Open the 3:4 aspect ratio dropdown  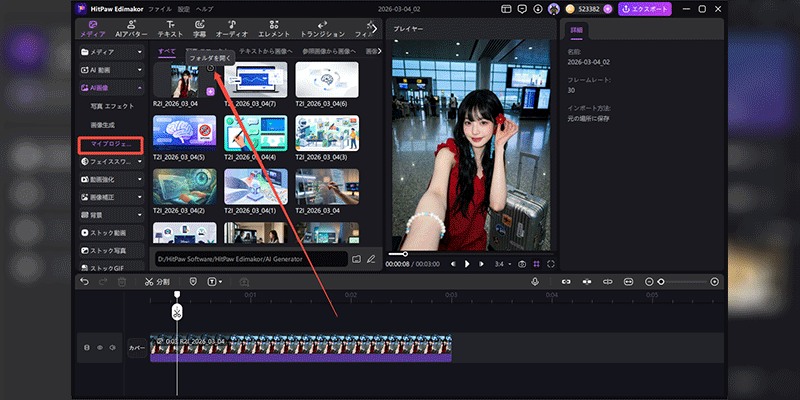pos(502,264)
